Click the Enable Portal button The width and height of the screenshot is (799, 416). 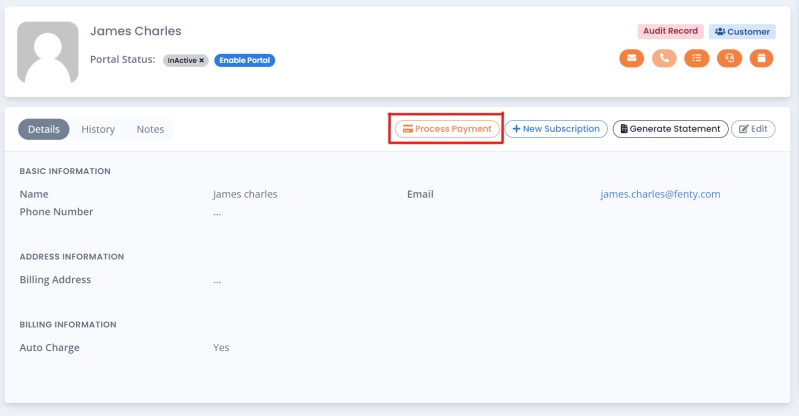click(245, 60)
